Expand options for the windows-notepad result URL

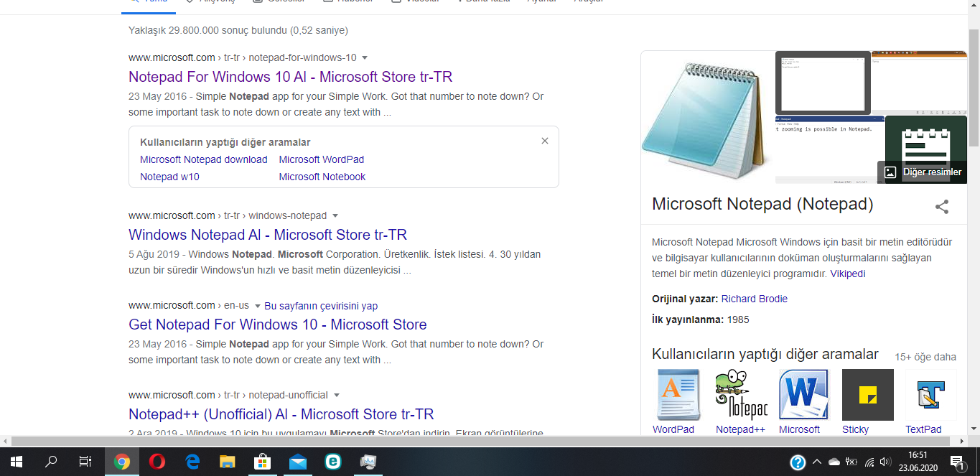(x=335, y=215)
